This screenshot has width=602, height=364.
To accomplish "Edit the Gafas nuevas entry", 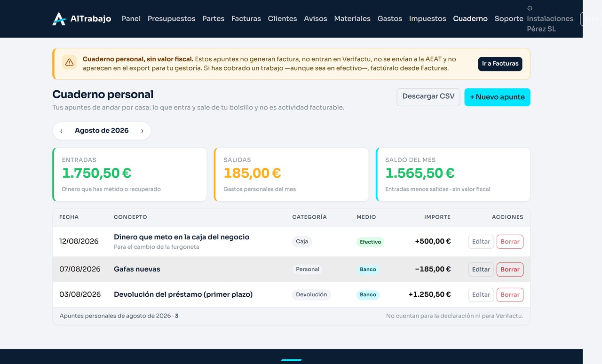I will [481, 269].
